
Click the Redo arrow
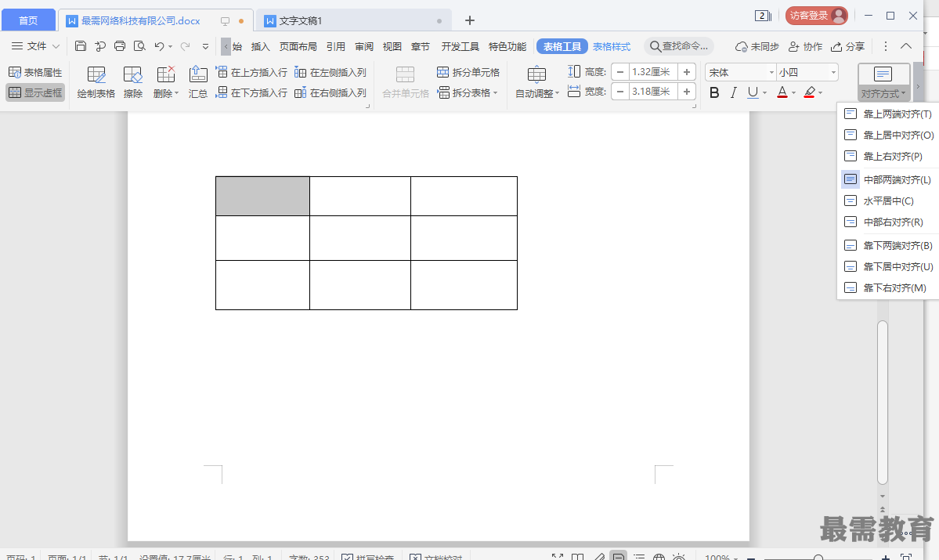186,46
